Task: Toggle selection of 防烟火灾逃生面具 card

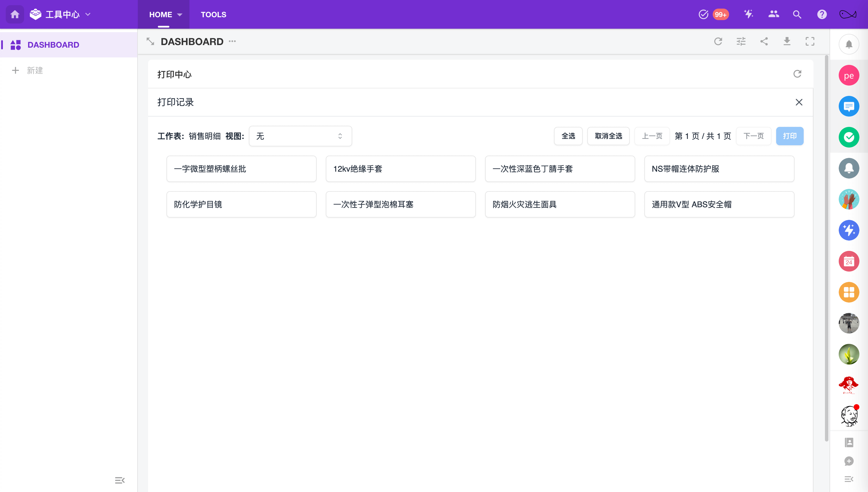Action: 559,204
